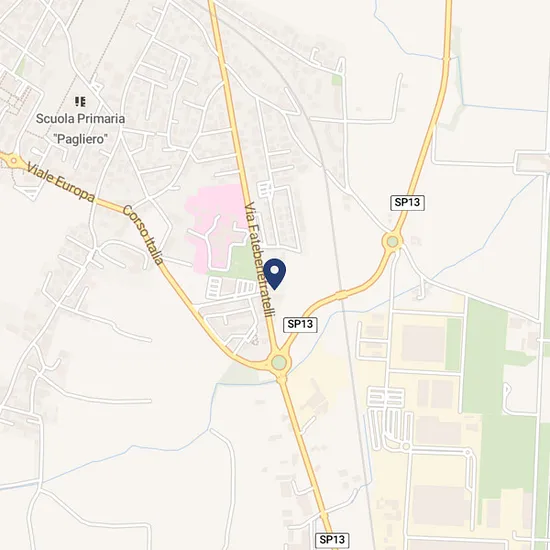Select the Scuola Primaria Pagliero school icon
Screen dimensions: 550x550
pos(80,102)
